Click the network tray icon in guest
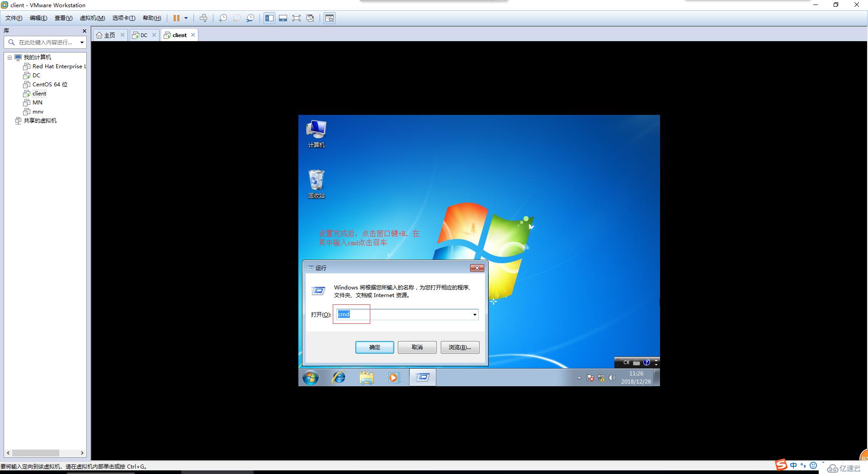This screenshot has width=868, height=474. (601, 378)
